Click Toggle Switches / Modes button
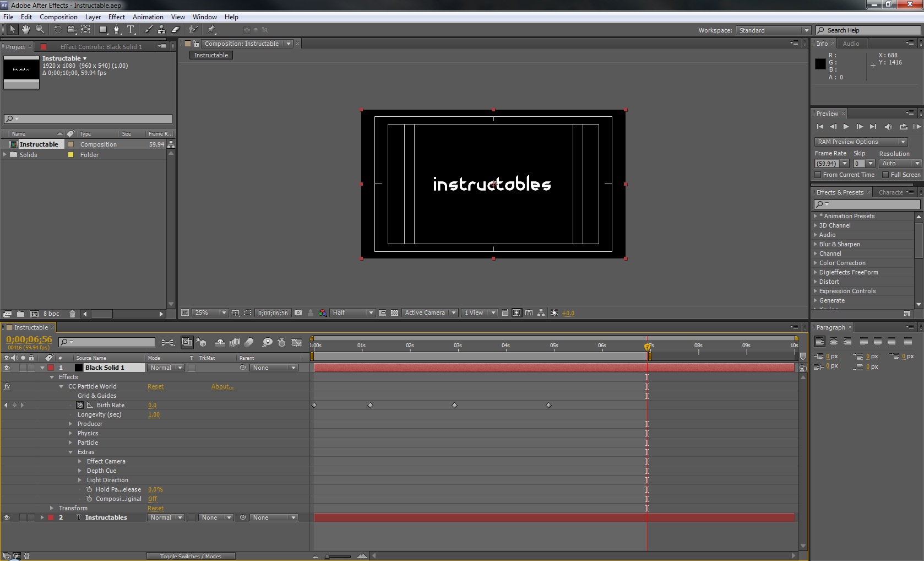Image resolution: width=924 pixels, height=561 pixels. [x=191, y=556]
